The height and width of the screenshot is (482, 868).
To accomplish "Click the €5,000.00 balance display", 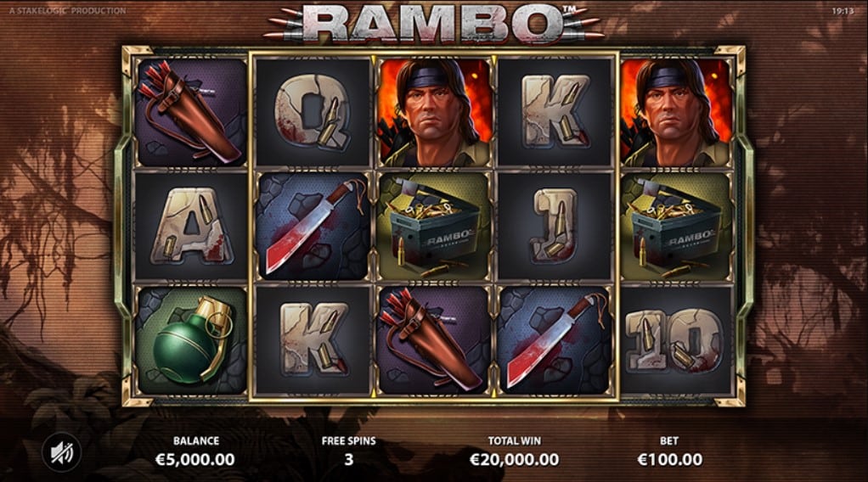I will (x=194, y=459).
